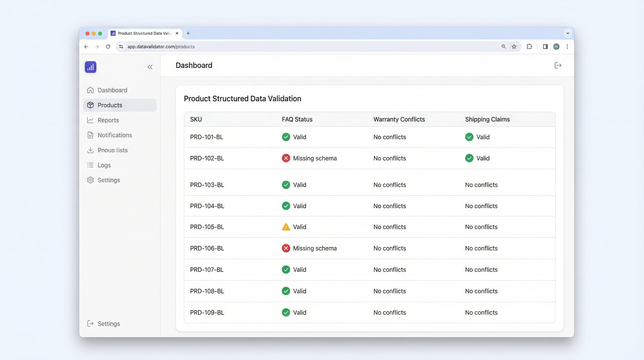Open Reports via the line-chart icon

pyautogui.click(x=91, y=120)
